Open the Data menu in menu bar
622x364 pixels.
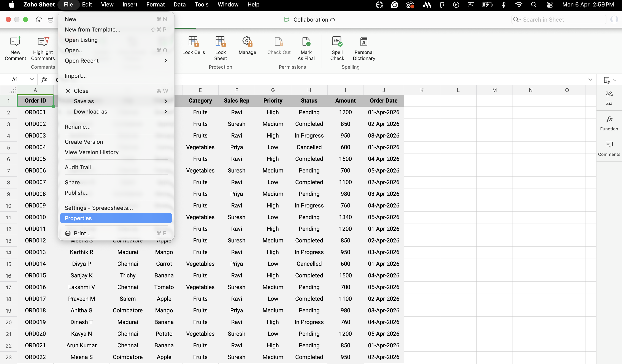coord(179,5)
